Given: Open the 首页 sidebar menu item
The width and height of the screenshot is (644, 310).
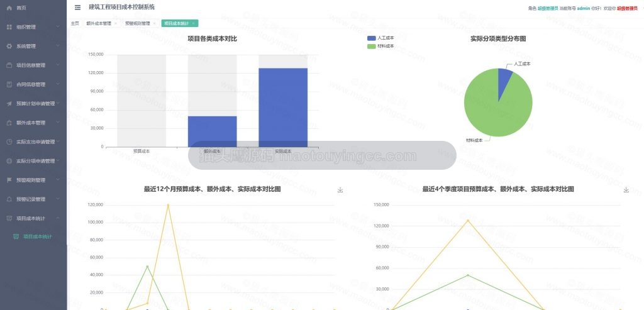Looking at the screenshot, I should [x=33, y=8].
